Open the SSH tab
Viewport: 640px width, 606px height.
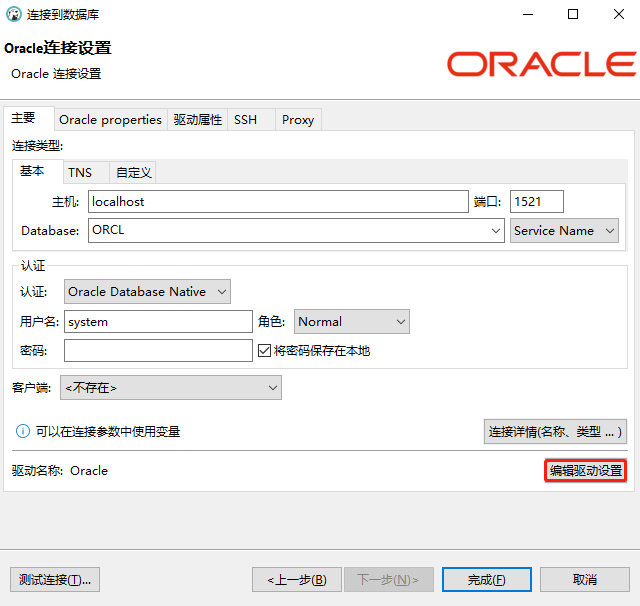tap(251, 120)
